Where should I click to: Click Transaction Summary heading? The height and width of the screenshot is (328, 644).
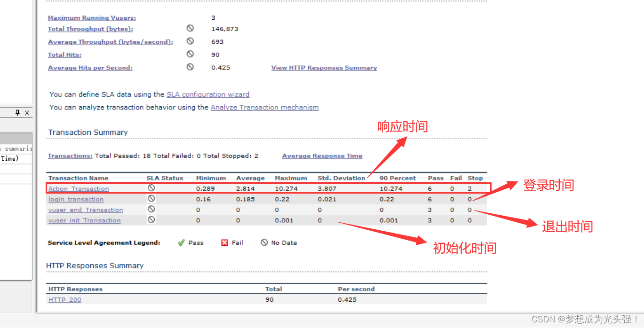tap(88, 133)
